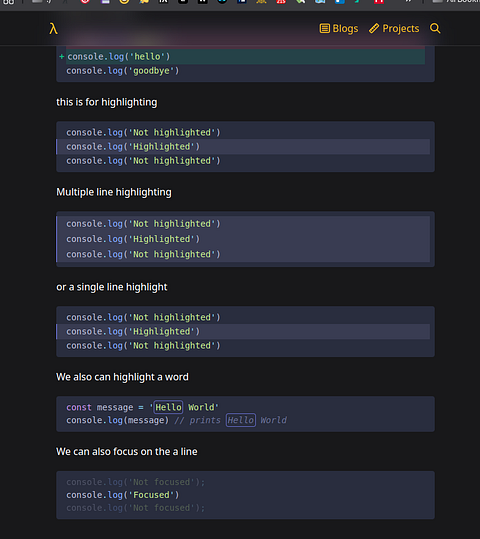Screen dimensions: 480x539
Task: Click the 'or a single line highlight' text
Action: pos(112,287)
